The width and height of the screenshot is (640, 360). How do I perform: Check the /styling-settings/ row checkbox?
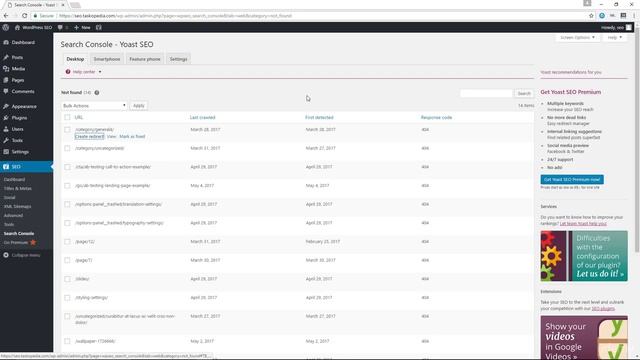pos(67,298)
